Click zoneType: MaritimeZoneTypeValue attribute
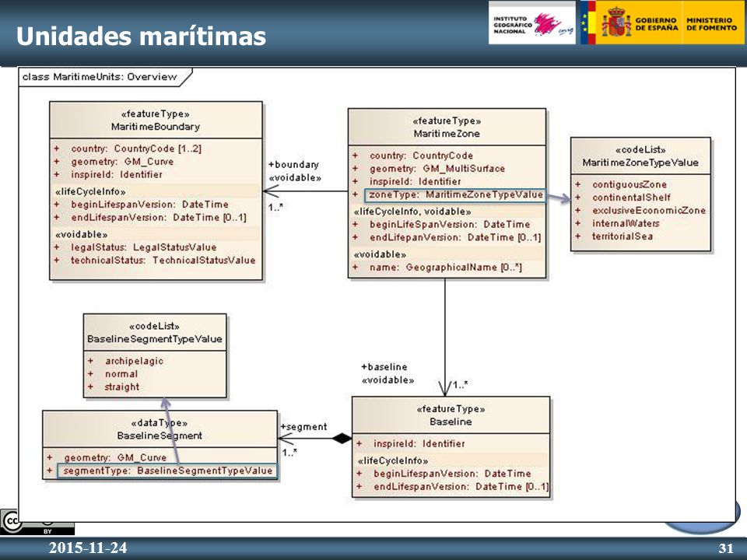The image size is (747, 560). [x=456, y=194]
